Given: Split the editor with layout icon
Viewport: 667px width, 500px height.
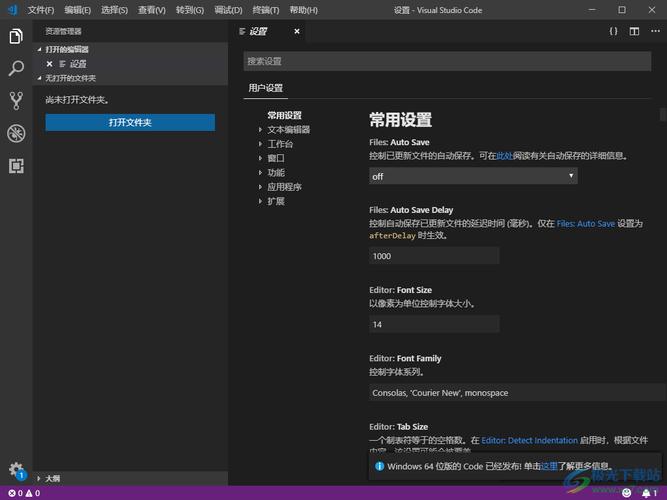Looking at the screenshot, I should 634,31.
